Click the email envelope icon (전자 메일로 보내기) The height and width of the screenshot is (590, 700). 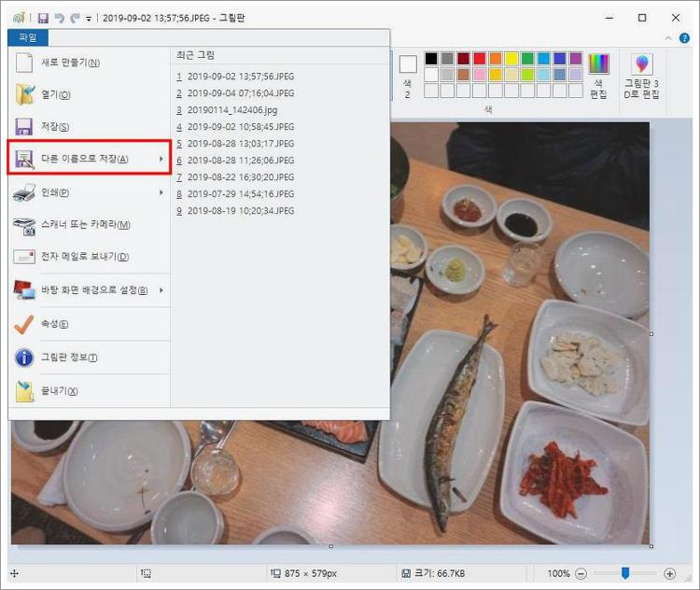(x=24, y=257)
